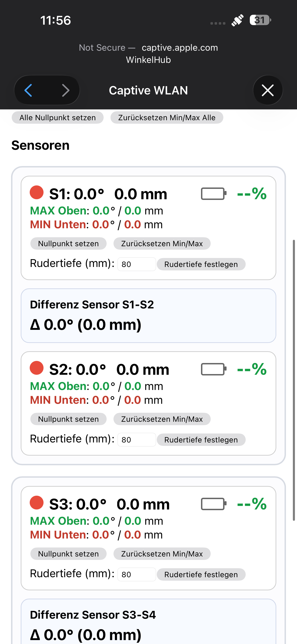
Task: Tap the page scrollbar on the right
Action: point(294,380)
